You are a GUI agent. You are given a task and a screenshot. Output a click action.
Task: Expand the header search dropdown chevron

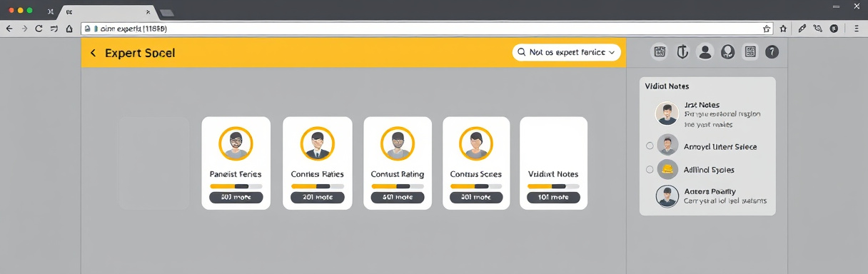pos(612,52)
